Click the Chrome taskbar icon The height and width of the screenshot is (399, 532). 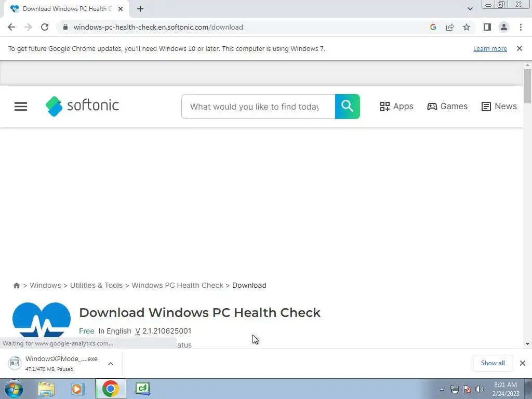(110, 389)
